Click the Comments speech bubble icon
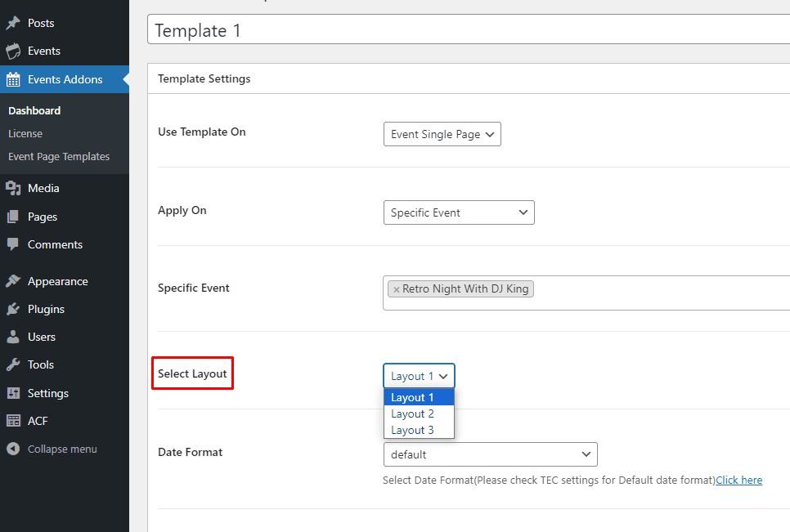 point(13,244)
